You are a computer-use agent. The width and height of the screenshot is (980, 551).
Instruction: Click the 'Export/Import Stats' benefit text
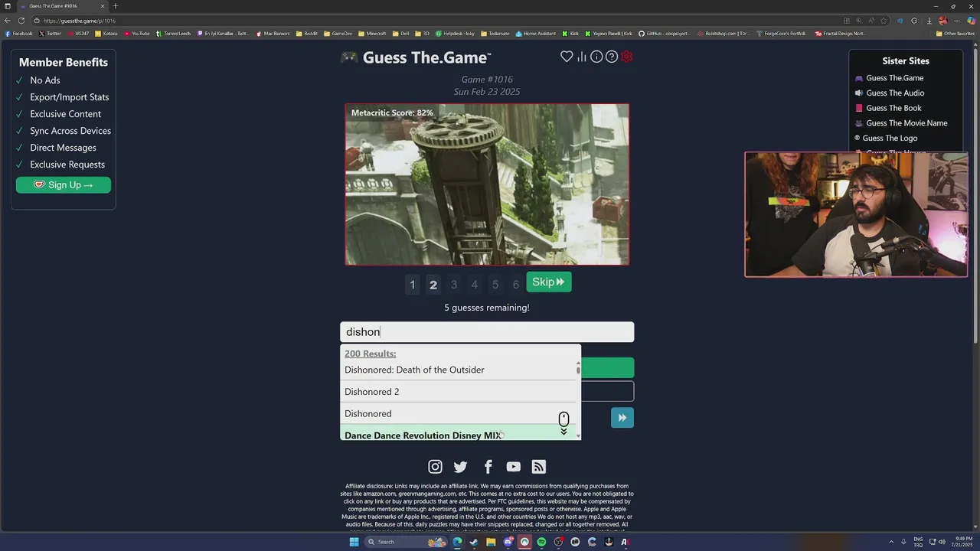click(x=70, y=97)
